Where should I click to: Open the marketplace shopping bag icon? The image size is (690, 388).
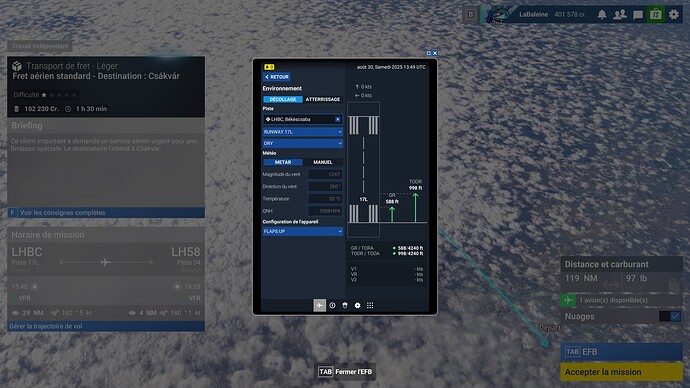tap(656, 15)
